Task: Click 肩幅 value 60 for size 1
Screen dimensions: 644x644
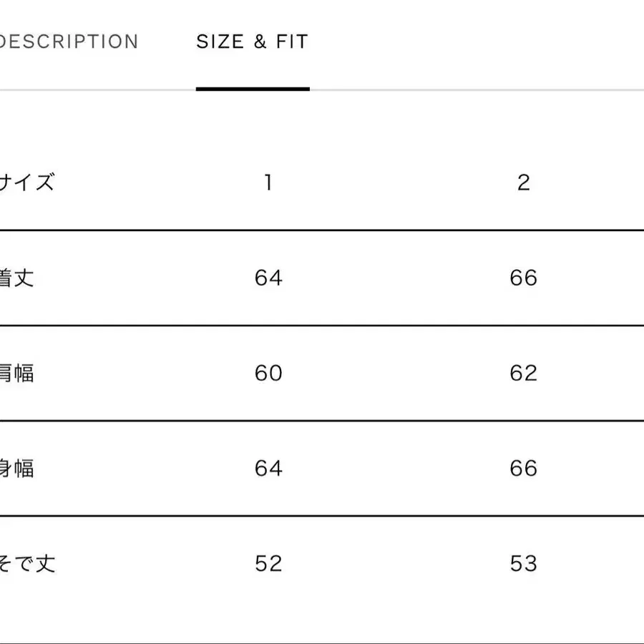Action: [x=268, y=373]
